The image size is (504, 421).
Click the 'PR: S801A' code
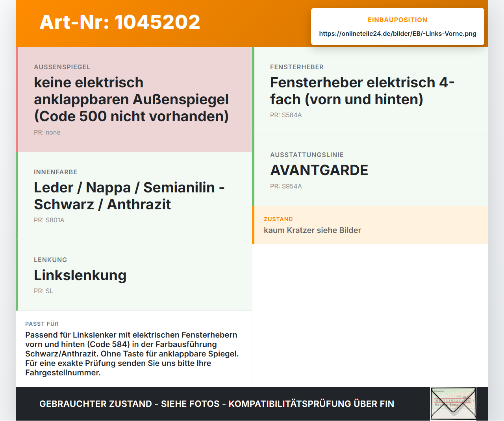point(49,220)
